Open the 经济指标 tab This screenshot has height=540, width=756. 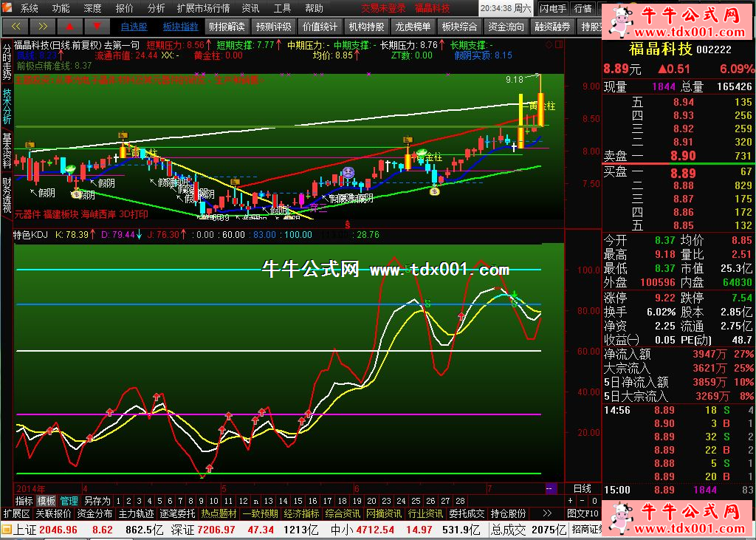tap(301, 513)
